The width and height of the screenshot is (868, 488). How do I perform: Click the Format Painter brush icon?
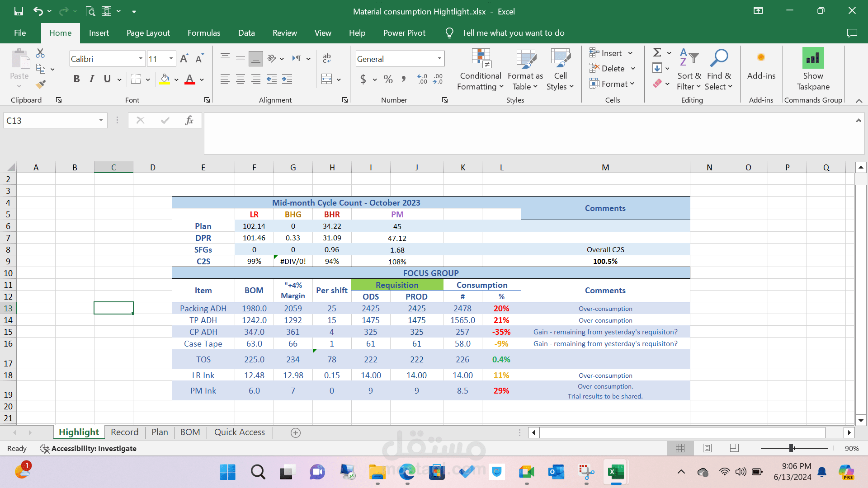point(41,84)
